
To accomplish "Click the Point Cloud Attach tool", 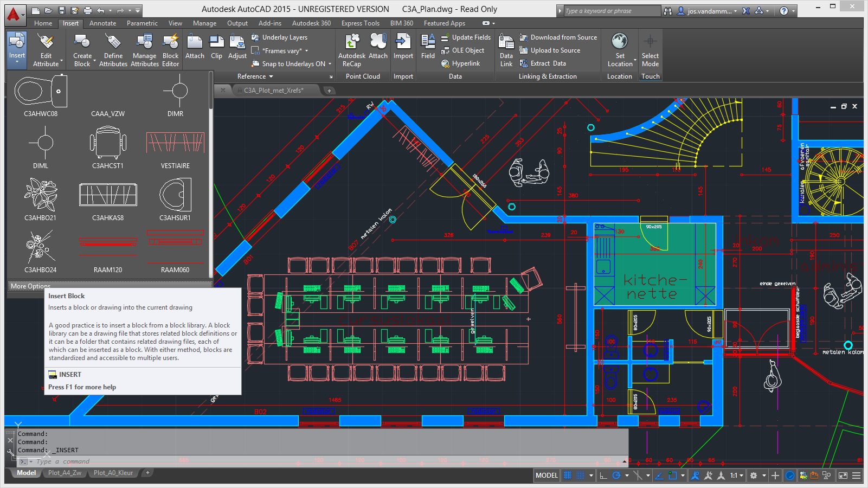I will click(x=378, y=47).
